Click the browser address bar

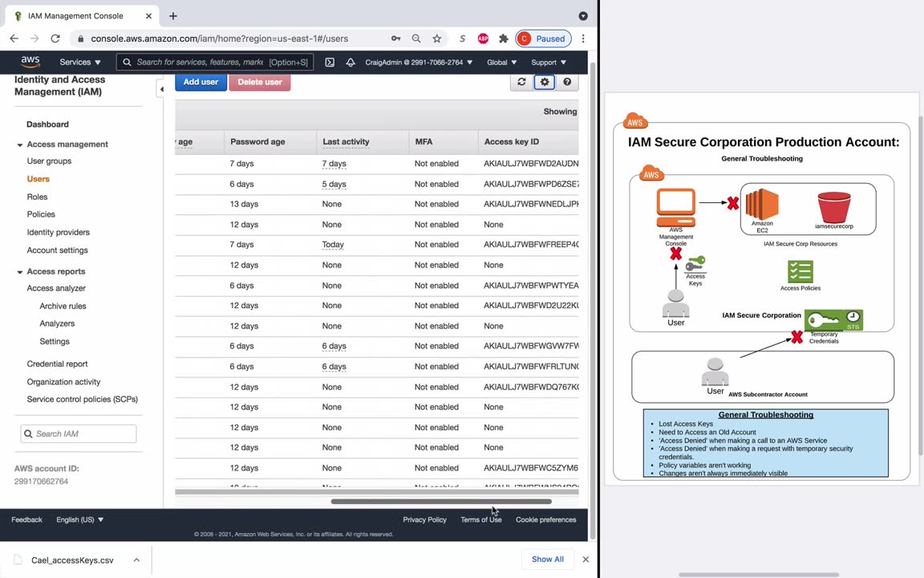click(219, 39)
